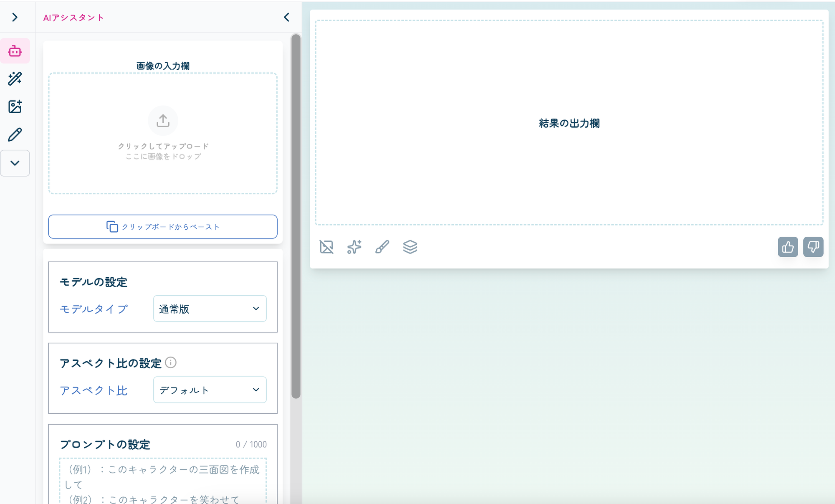Click the info icon beside アスペクト比の設定
This screenshot has width=835, height=504.
(x=170, y=362)
